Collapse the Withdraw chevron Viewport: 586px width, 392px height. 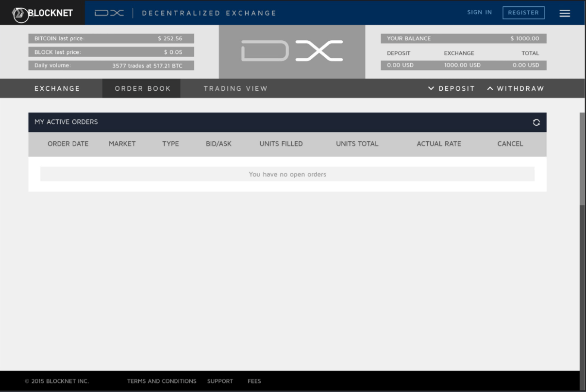[x=490, y=88]
